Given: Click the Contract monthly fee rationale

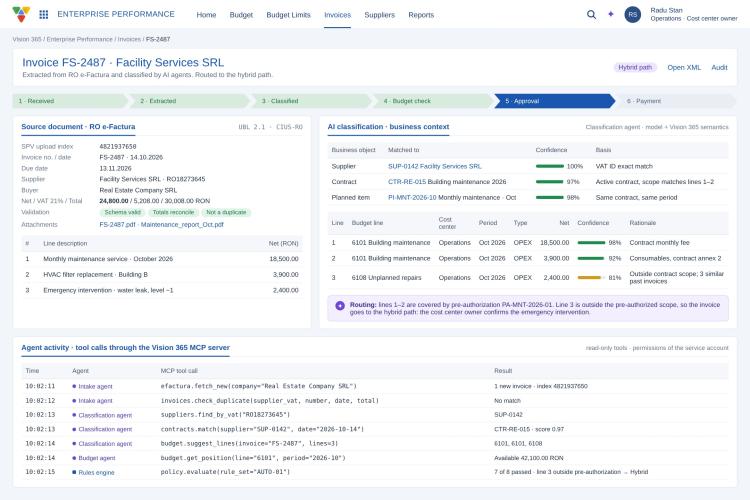Looking at the screenshot, I should pos(659,243).
